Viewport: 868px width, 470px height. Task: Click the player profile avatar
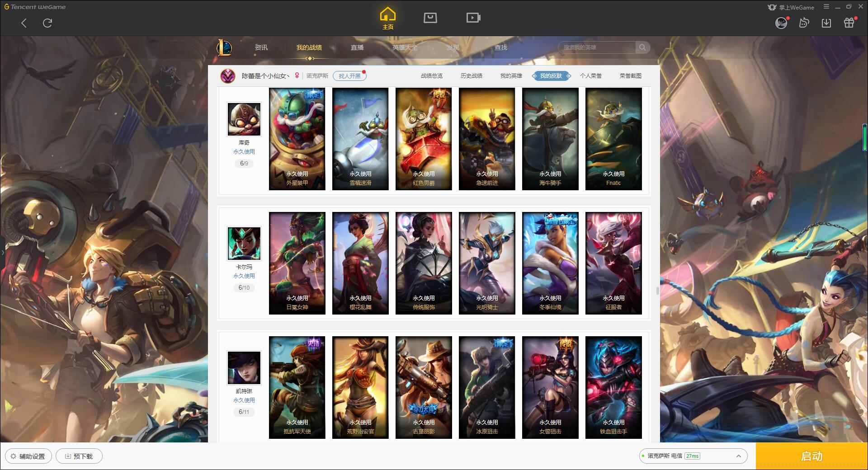(x=228, y=76)
